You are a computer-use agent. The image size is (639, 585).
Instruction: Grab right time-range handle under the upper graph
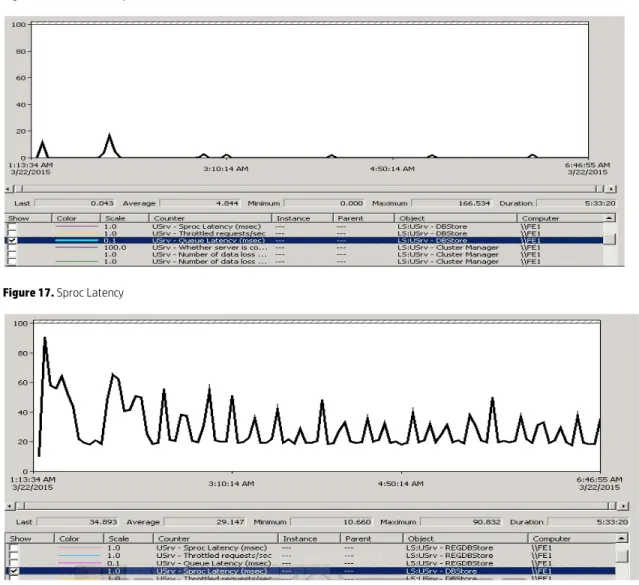click(599, 189)
